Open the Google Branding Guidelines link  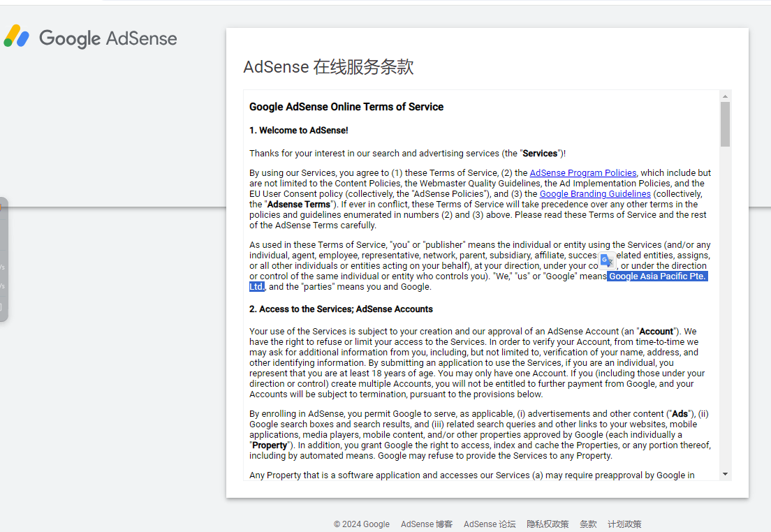[595, 194]
